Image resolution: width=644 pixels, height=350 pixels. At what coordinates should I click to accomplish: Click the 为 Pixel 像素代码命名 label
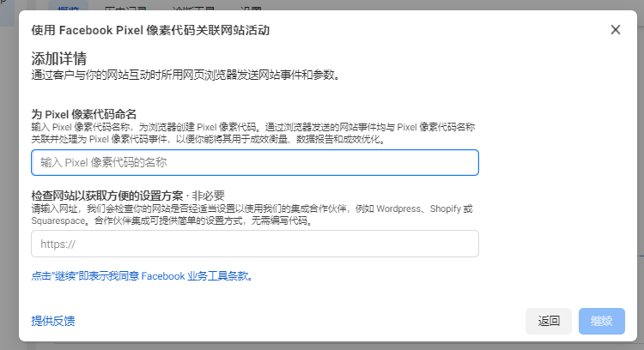tap(84, 114)
